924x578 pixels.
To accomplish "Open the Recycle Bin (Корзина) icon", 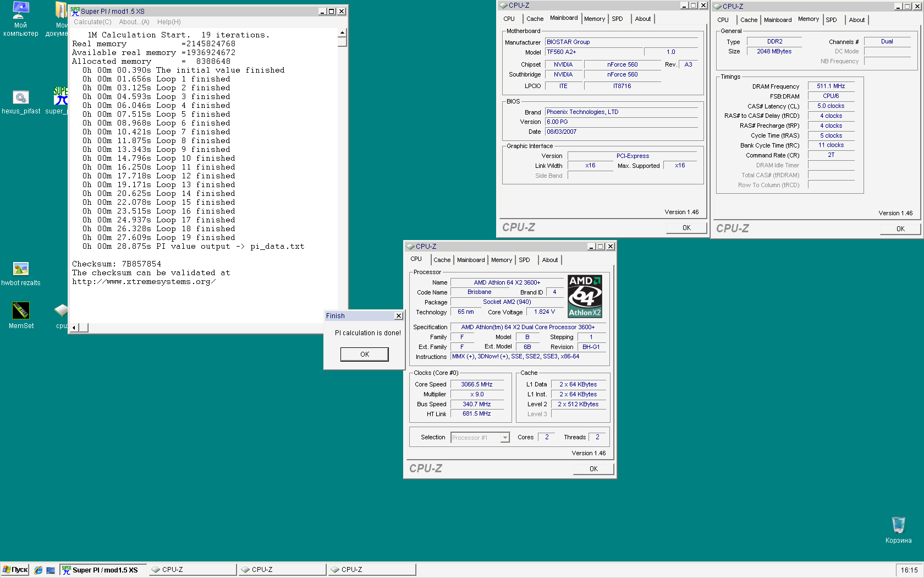I will point(898,525).
